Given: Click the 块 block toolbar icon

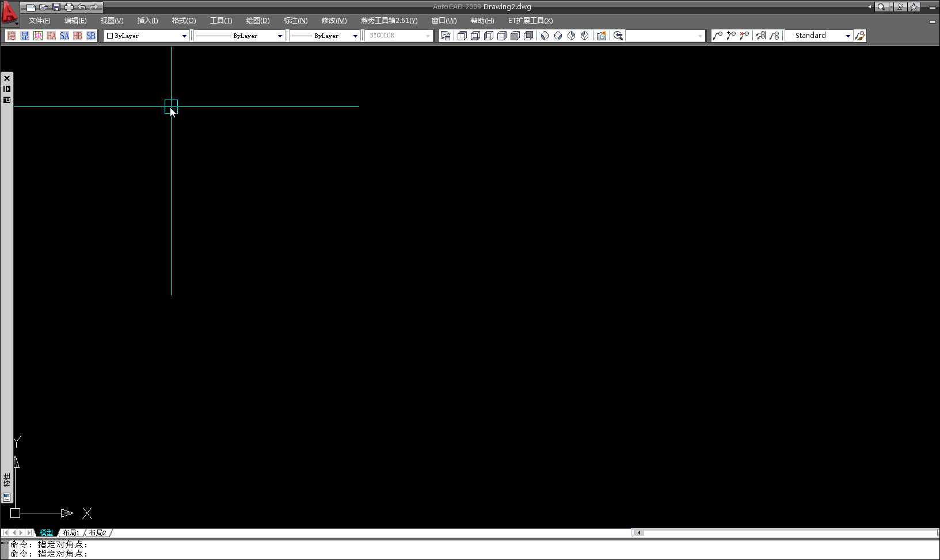Looking at the screenshot, I should [38, 36].
